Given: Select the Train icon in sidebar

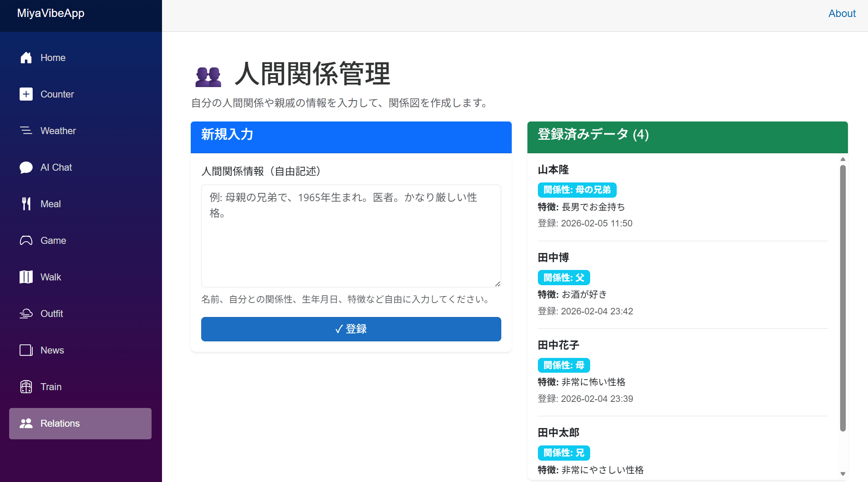Looking at the screenshot, I should (26, 387).
